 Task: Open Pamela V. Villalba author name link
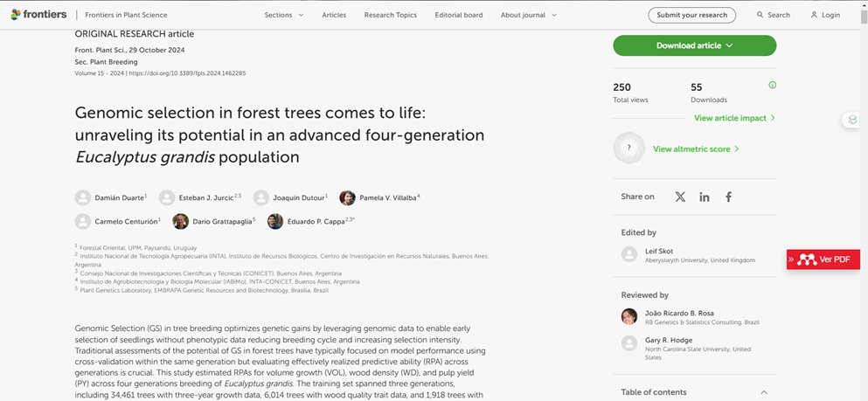tap(388, 197)
